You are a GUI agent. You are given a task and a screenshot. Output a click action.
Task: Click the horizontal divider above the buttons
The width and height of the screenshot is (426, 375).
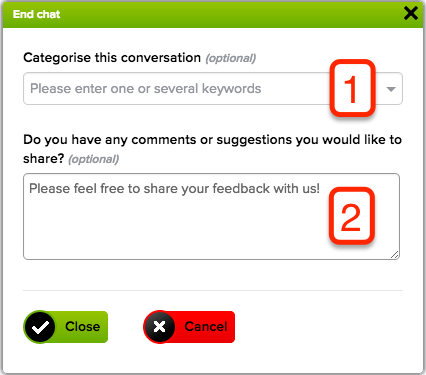point(213,290)
